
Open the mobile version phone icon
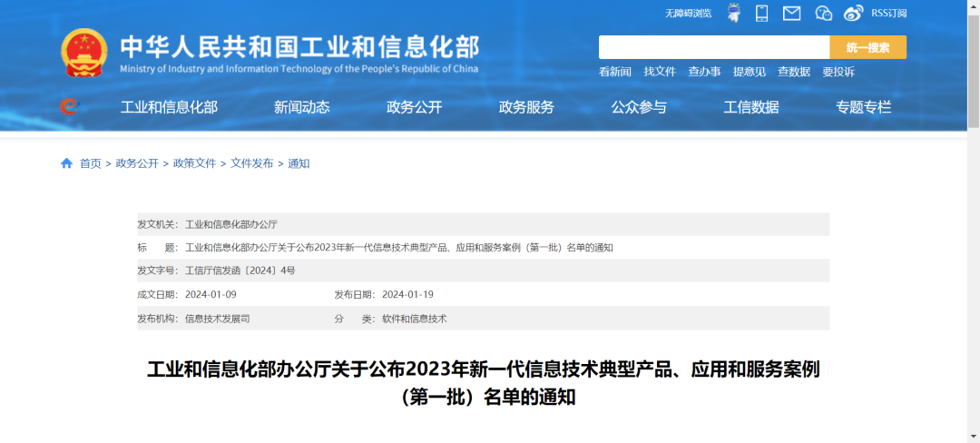762,13
